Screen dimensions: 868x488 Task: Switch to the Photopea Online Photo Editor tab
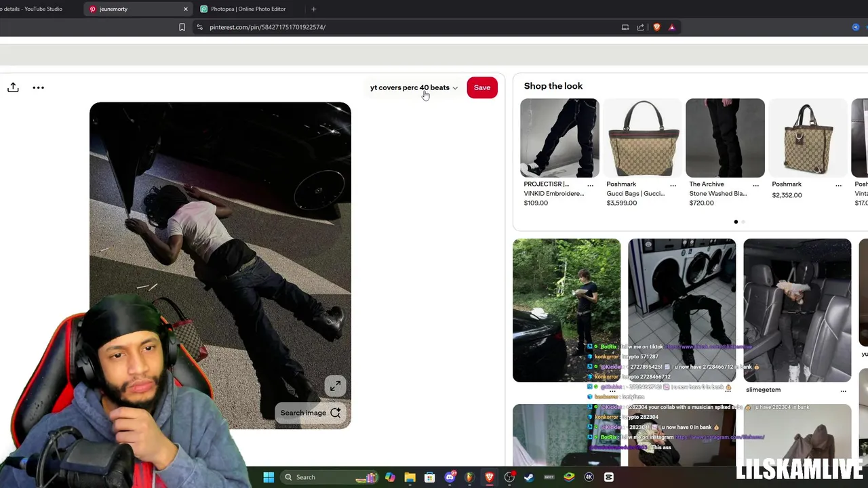click(248, 9)
